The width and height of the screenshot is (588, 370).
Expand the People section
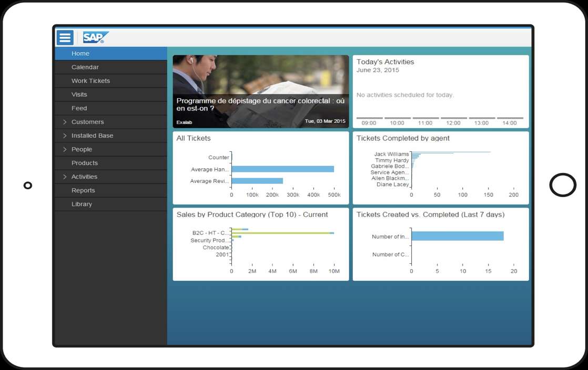click(x=82, y=149)
